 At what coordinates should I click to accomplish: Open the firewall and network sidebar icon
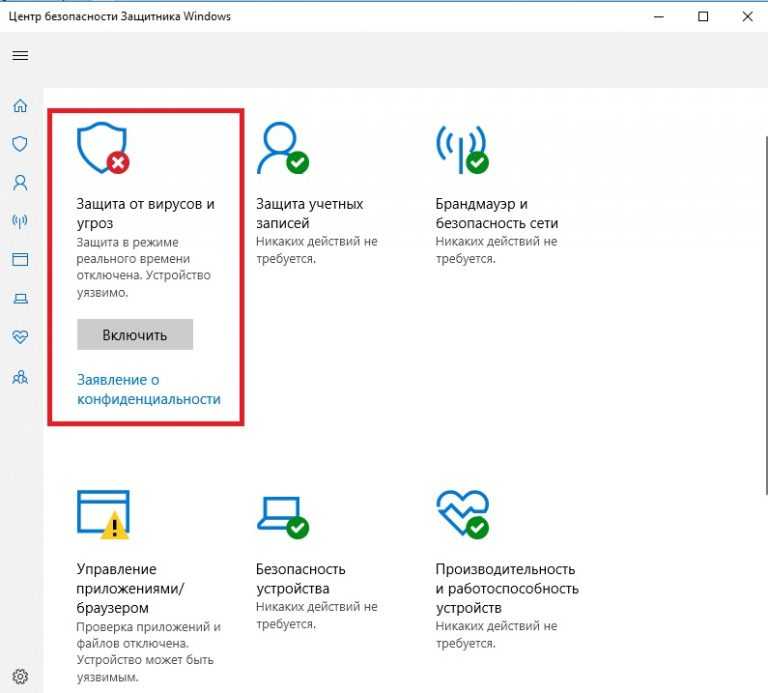click(20, 221)
